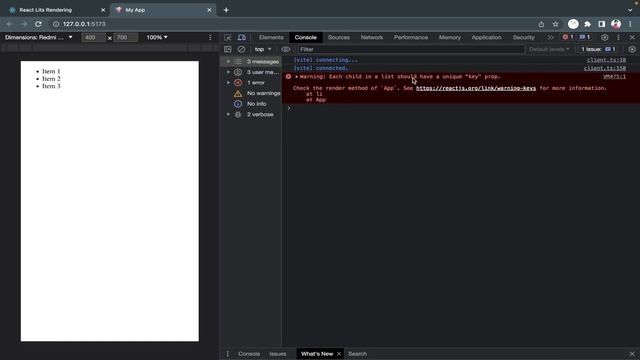The image size is (640, 360).
Task: Open the Console tab in the drawer
Action: [x=249, y=354]
